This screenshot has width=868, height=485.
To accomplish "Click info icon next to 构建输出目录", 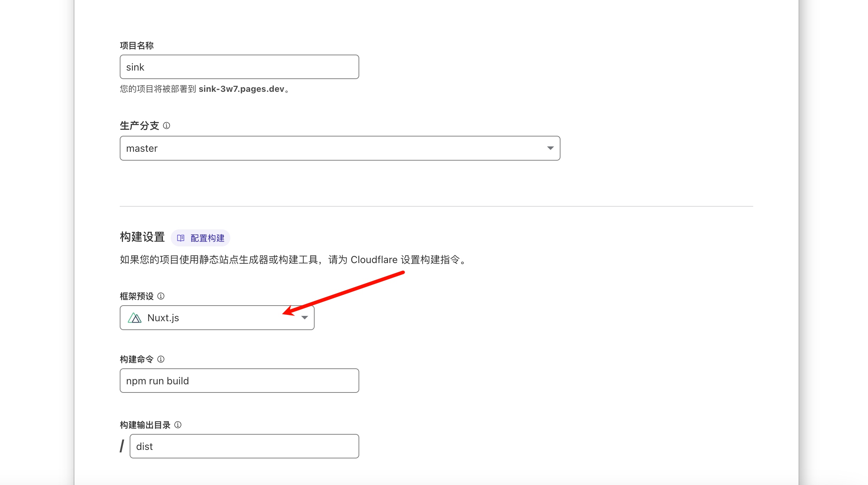I will coord(178,425).
